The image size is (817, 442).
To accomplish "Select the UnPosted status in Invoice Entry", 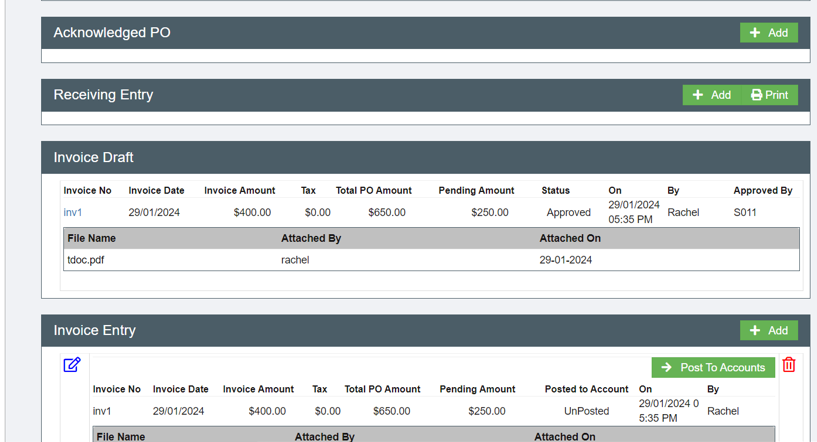I will click(586, 411).
